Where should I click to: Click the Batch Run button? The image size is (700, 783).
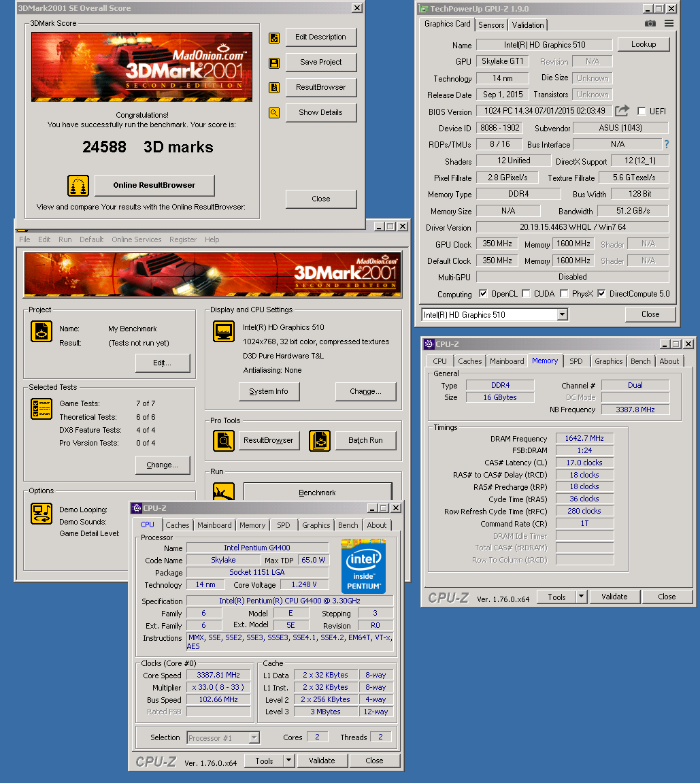coord(365,440)
